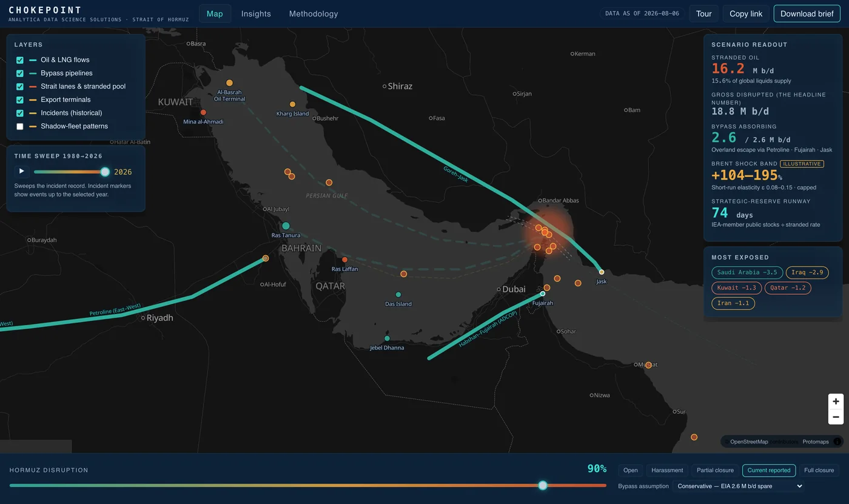Open the OpenStreetMap attribution link
Viewport: 849px width, 504px height.
pos(749,442)
